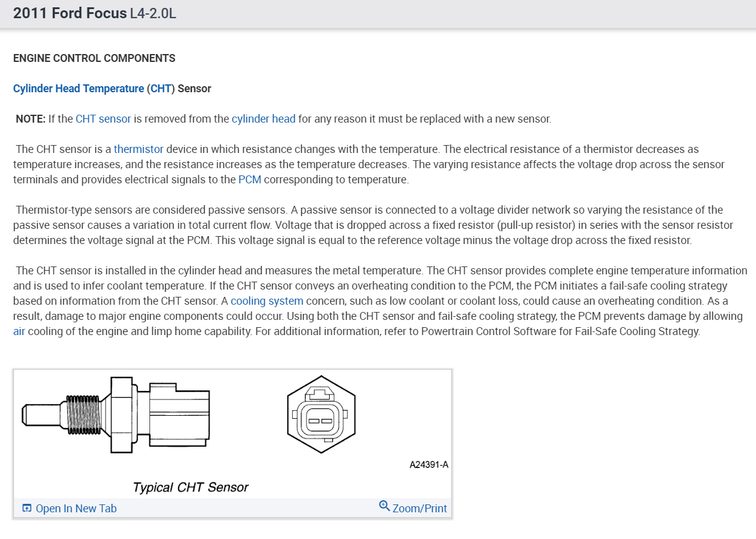Open the CHT sensor link in the note

(x=103, y=119)
